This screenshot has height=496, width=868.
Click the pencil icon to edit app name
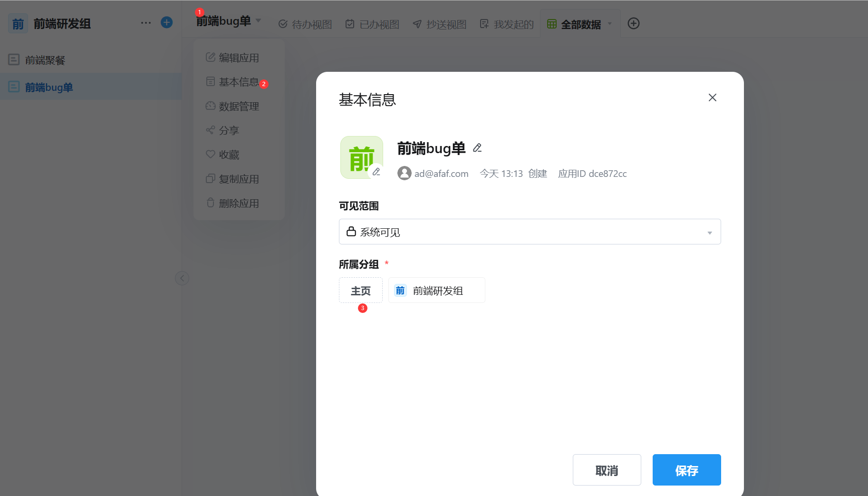pyautogui.click(x=477, y=148)
